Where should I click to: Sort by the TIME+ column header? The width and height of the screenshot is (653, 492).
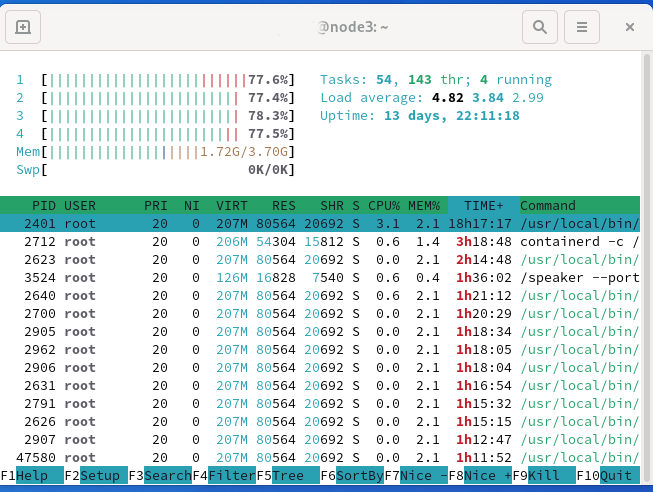[x=484, y=206]
